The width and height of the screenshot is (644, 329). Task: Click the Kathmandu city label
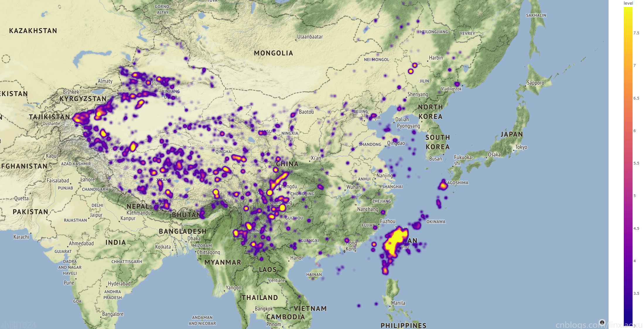139,213
